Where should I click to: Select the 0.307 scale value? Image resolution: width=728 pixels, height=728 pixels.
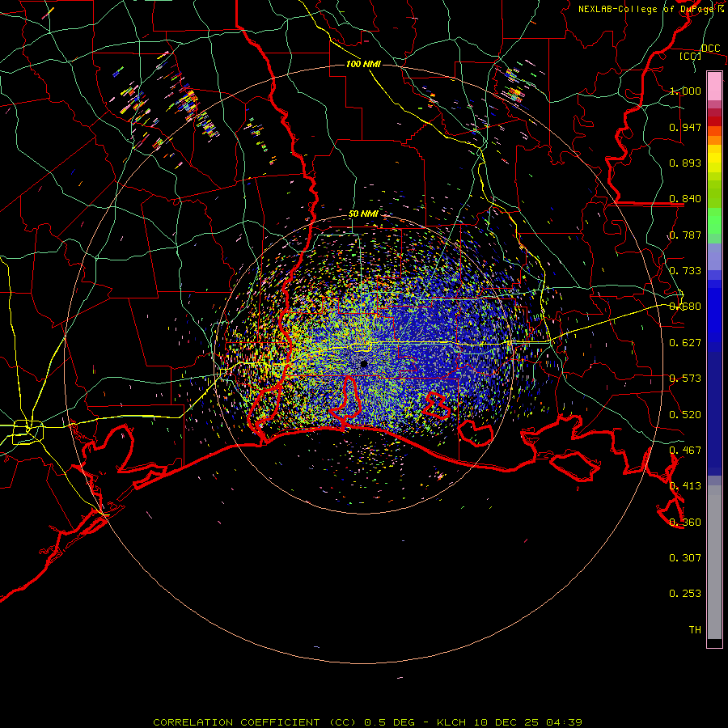685,558
